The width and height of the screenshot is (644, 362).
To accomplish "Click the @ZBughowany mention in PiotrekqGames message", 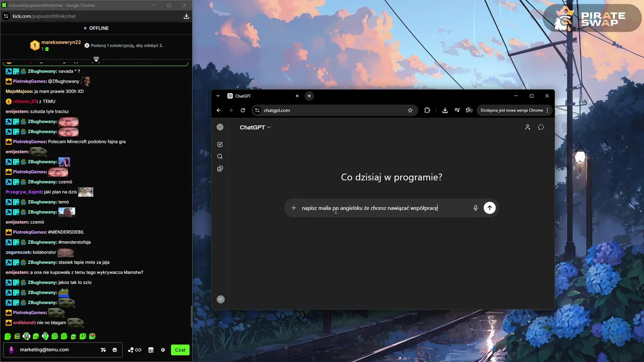I will 63,81.
